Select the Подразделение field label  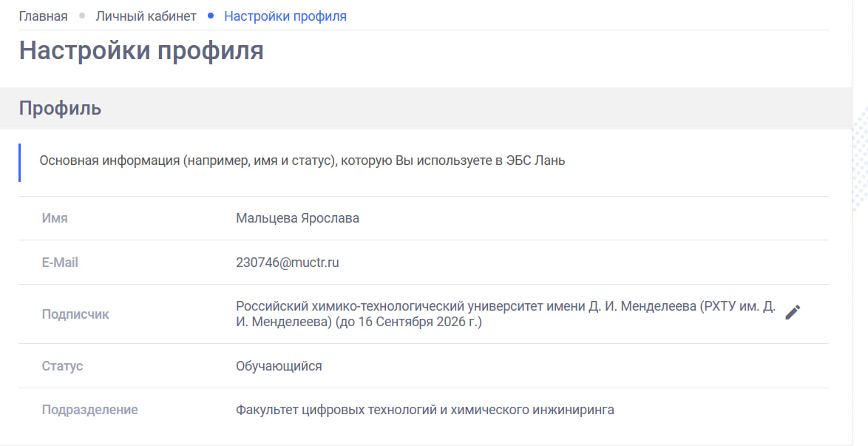click(x=89, y=410)
